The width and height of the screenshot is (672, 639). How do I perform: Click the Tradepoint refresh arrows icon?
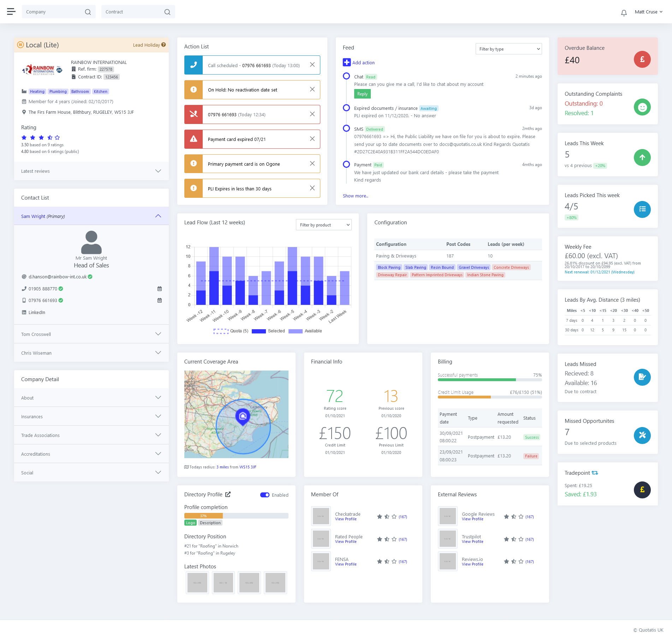pos(595,473)
